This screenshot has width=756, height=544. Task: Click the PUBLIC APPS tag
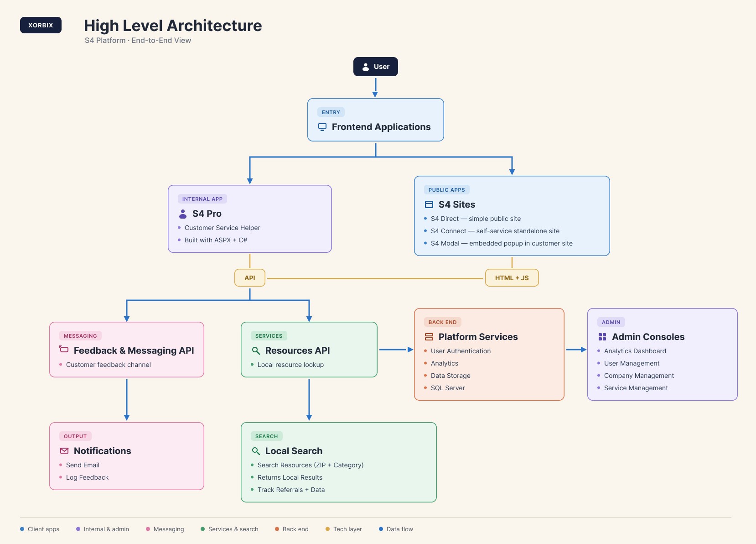(x=447, y=190)
